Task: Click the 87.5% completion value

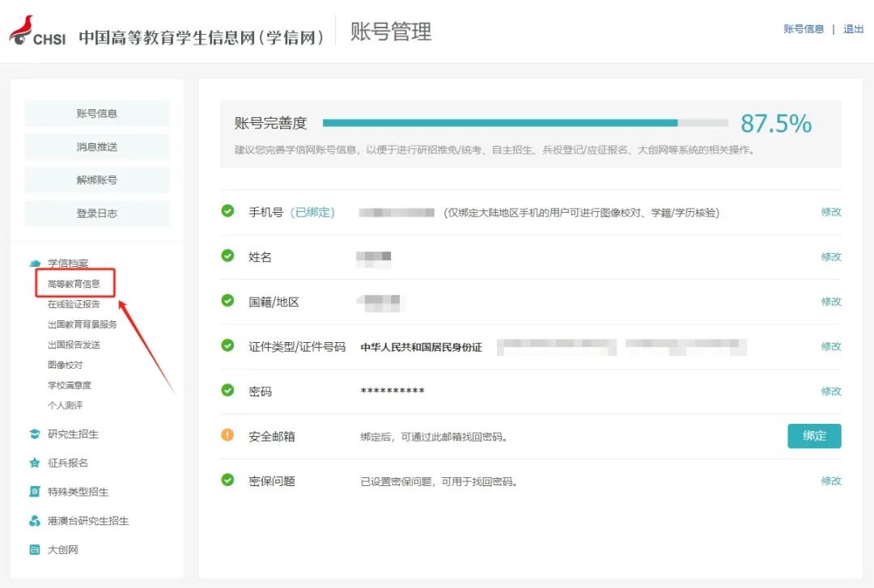Action: pos(776,123)
